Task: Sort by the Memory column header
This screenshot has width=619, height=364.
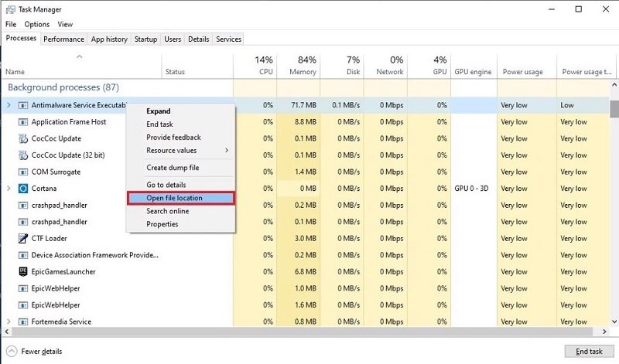Action: [299, 66]
